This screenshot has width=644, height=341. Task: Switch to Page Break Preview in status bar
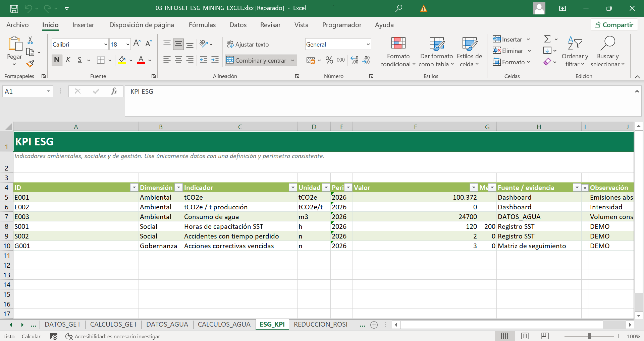(545, 336)
